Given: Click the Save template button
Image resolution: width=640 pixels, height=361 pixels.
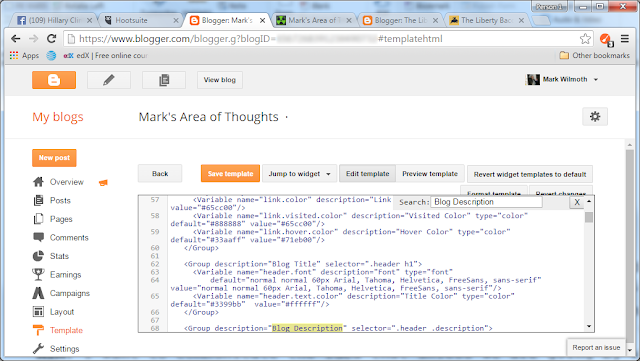Looking at the screenshot, I should click(x=230, y=174).
